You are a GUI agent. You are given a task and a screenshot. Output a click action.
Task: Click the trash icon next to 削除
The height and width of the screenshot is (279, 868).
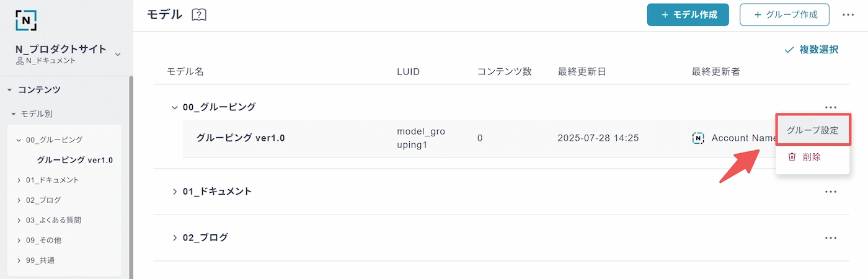792,157
